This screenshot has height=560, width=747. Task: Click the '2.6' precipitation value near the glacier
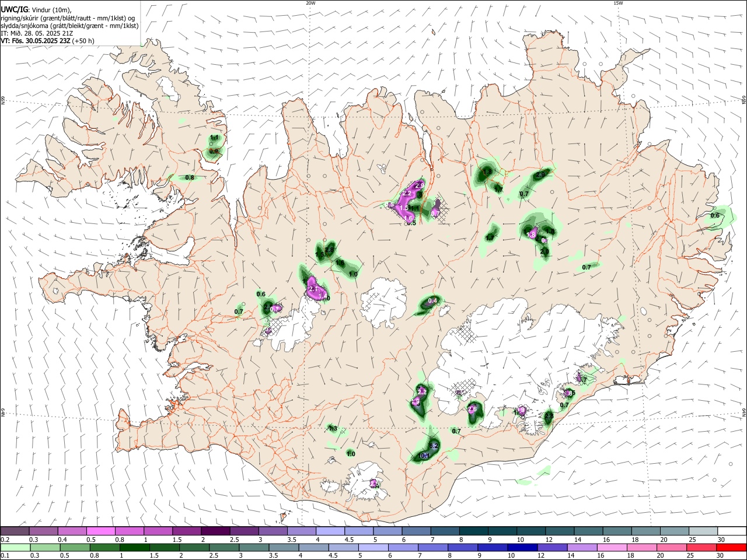(473, 409)
